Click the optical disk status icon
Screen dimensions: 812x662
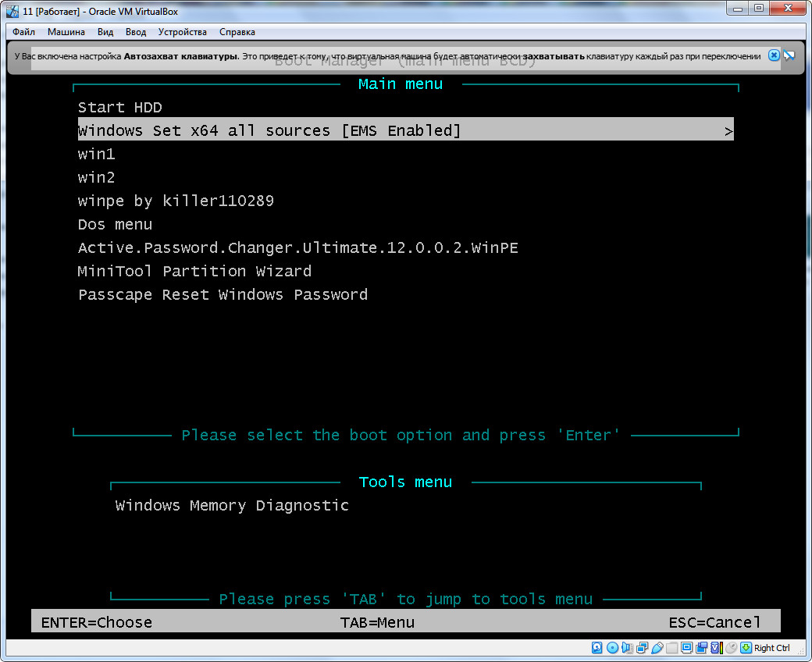(612, 647)
